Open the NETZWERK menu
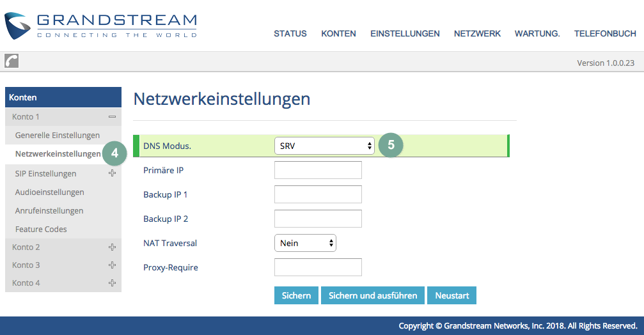Screen dimensions: 644x335 [x=477, y=34]
